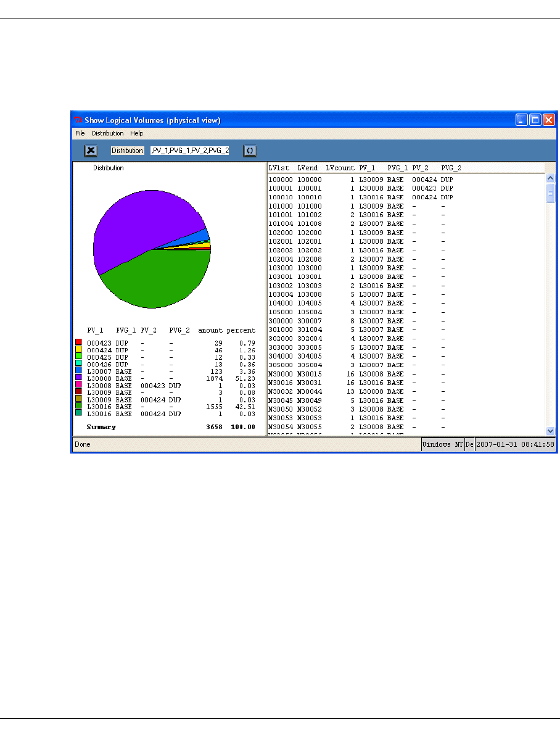The image size is (560, 738).
Task: Click the blue swatch for L30007 BASE
Action: click(x=78, y=370)
